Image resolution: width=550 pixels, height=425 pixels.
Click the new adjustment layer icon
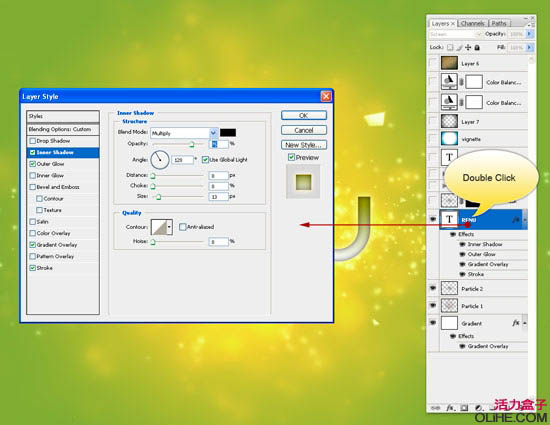tap(478, 408)
